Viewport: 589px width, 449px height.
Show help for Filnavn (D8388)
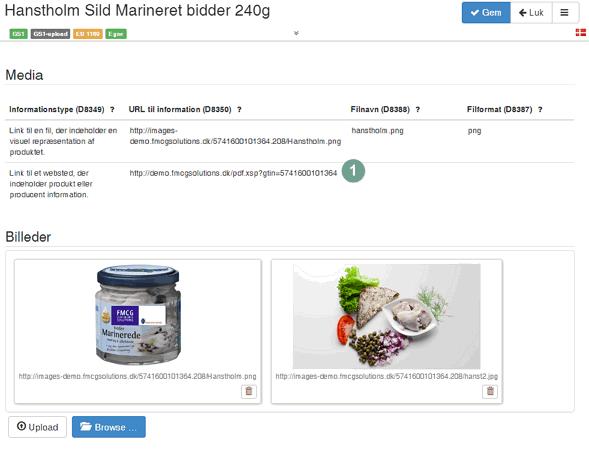[x=417, y=109]
